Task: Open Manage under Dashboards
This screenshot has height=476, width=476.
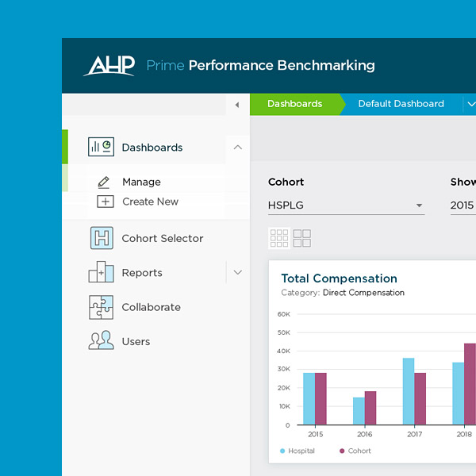Action: point(141,182)
